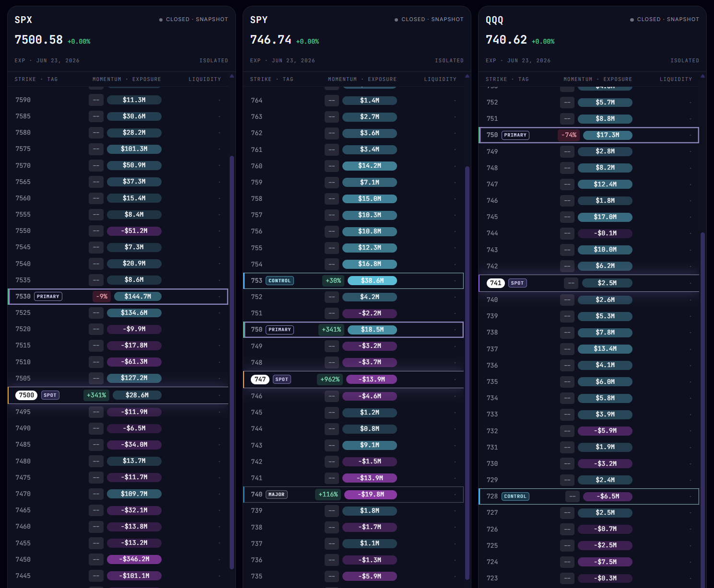714x588 pixels.
Task: Click the scroll-up arrow in SPY panel
Action: [468, 76]
